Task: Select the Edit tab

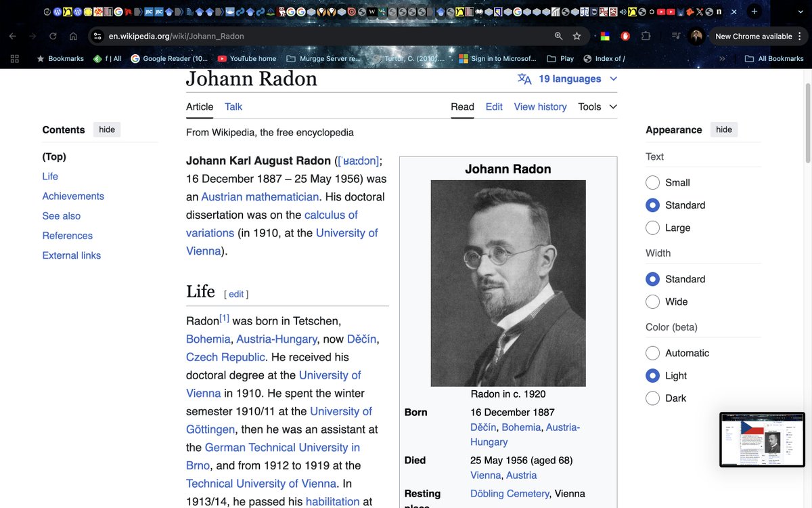Action: click(494, 106)
